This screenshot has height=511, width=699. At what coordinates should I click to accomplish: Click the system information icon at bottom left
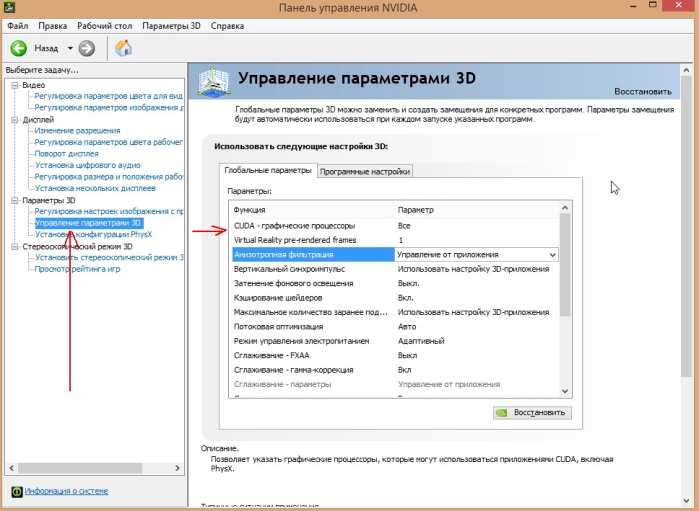17,491
